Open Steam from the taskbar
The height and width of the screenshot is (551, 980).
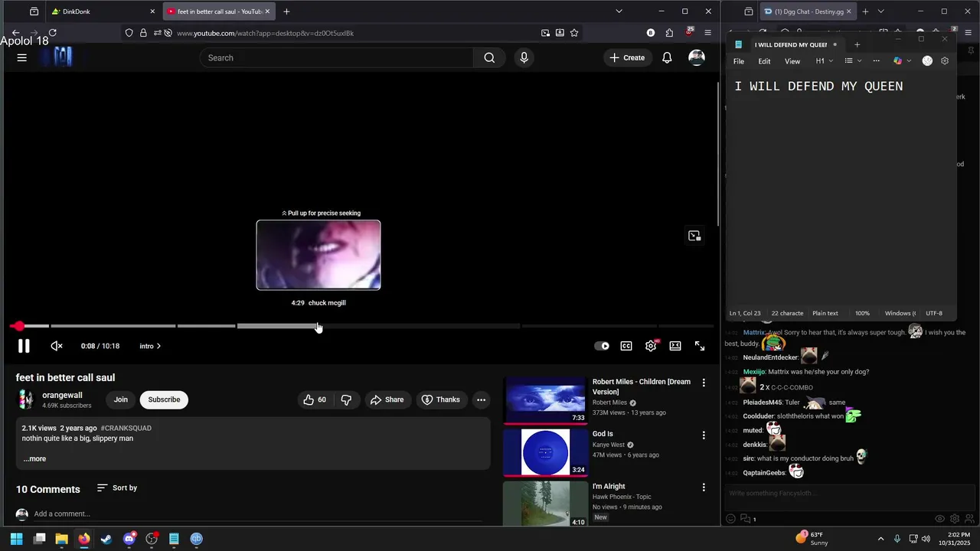pyautogui.click(x=106, y=539)
